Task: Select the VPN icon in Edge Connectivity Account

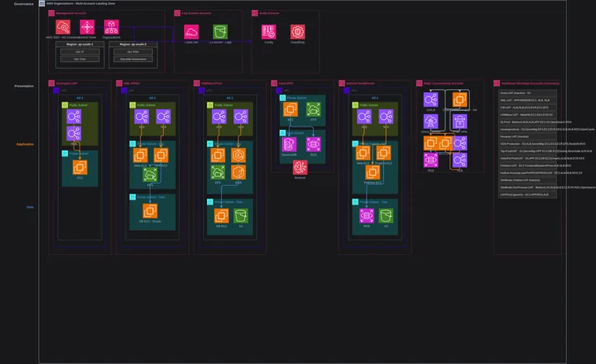Action: click(459, 122)
